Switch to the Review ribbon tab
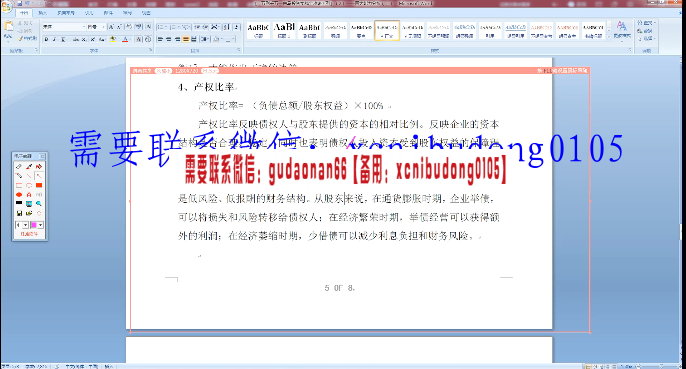Image resolution: width=686 pixels, height=369 pixels. point(127,13)
